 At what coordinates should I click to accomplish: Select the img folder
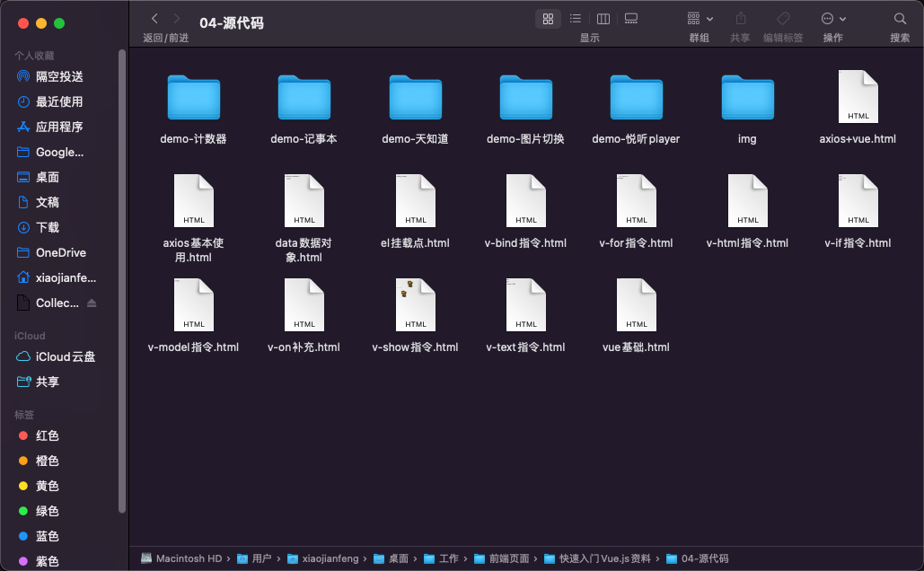(747, 109)
